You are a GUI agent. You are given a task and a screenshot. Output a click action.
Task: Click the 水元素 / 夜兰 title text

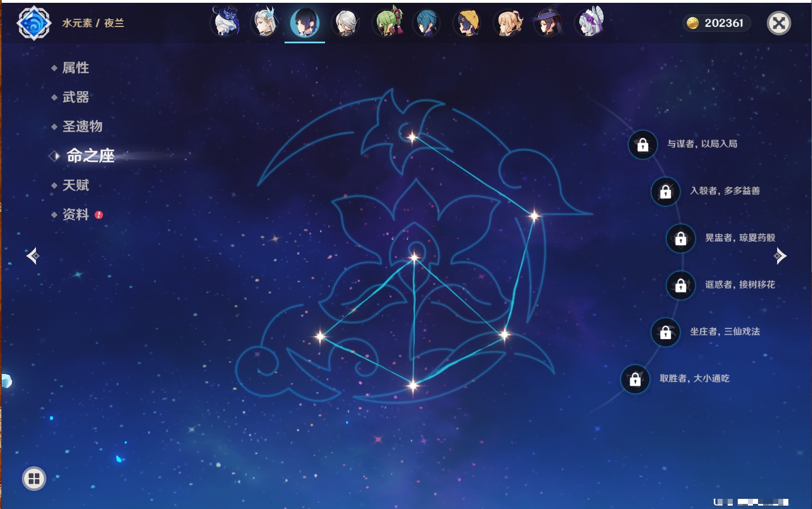click(x=93, y=23)
